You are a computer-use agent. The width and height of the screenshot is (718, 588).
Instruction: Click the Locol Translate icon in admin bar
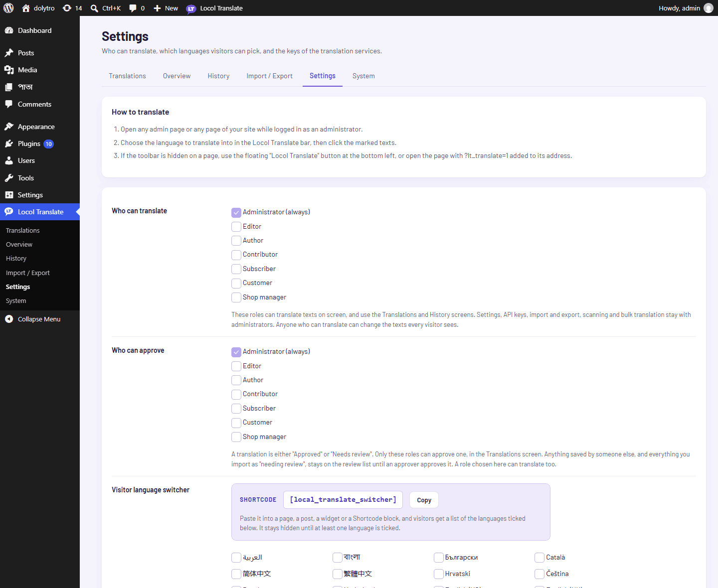click(191, 8)
